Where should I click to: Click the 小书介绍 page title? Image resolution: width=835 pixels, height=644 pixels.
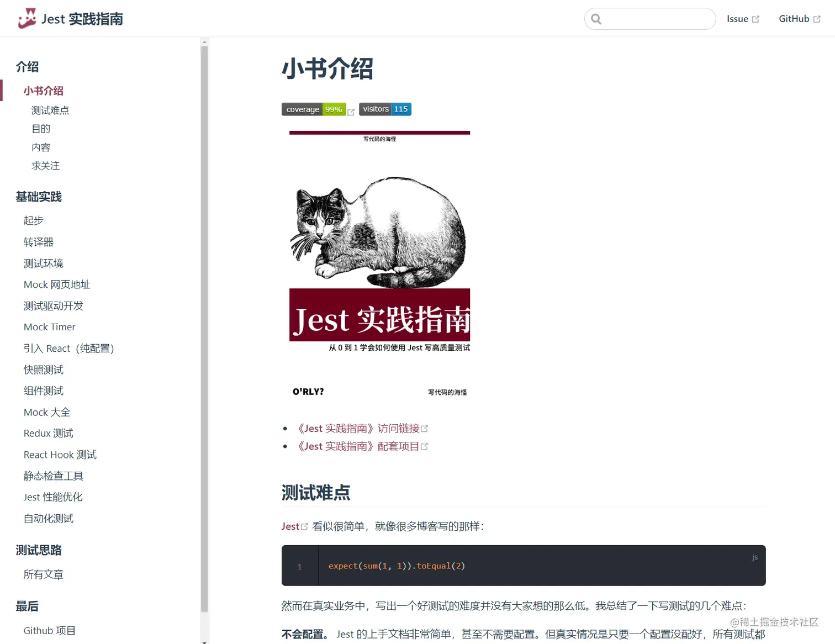[327, 69]
